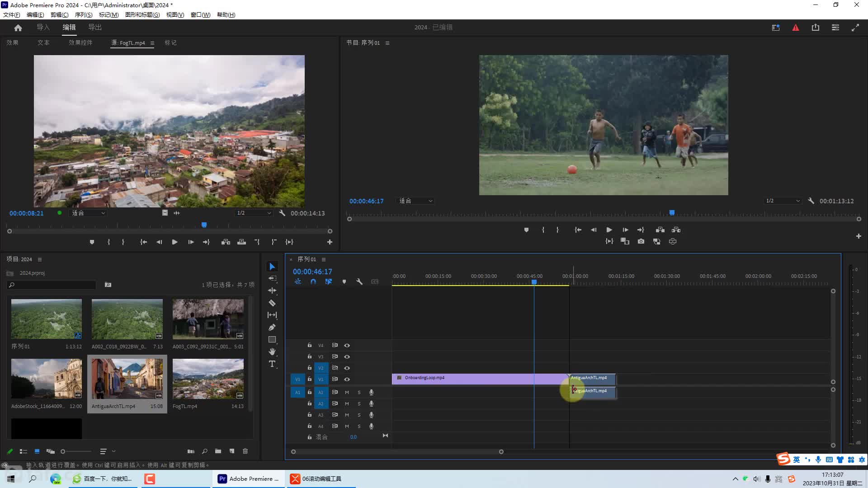Switch to the 标记 tab
The image size is (868, 488).
170,42
